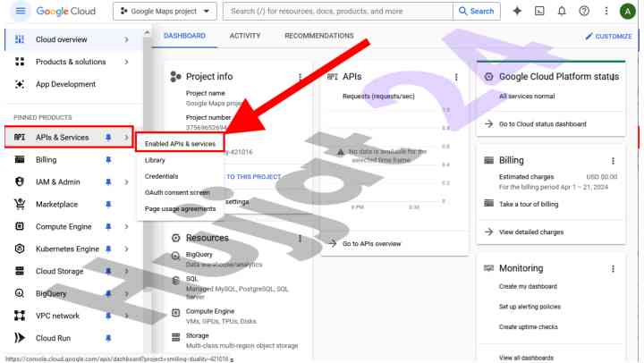Choose Credentials in APIs submenu

pos(161,176)
